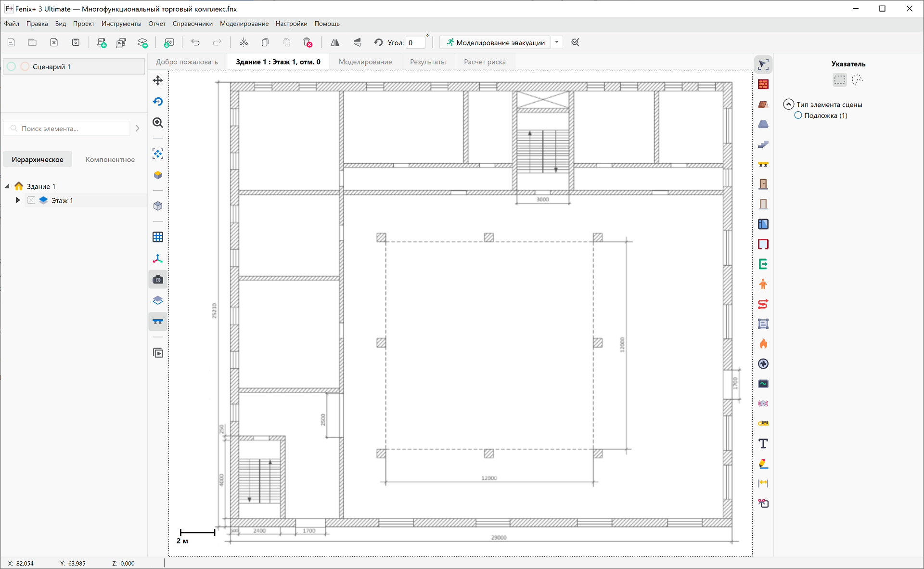Select the person placement tool

point(763,284)
